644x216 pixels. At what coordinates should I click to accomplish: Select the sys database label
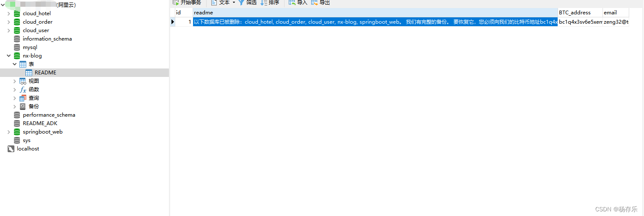[x=27, y=140]
